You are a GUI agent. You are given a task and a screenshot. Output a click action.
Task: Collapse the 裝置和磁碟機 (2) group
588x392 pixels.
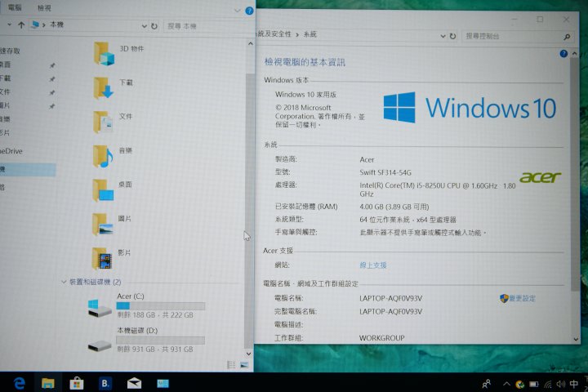[64, 282]
